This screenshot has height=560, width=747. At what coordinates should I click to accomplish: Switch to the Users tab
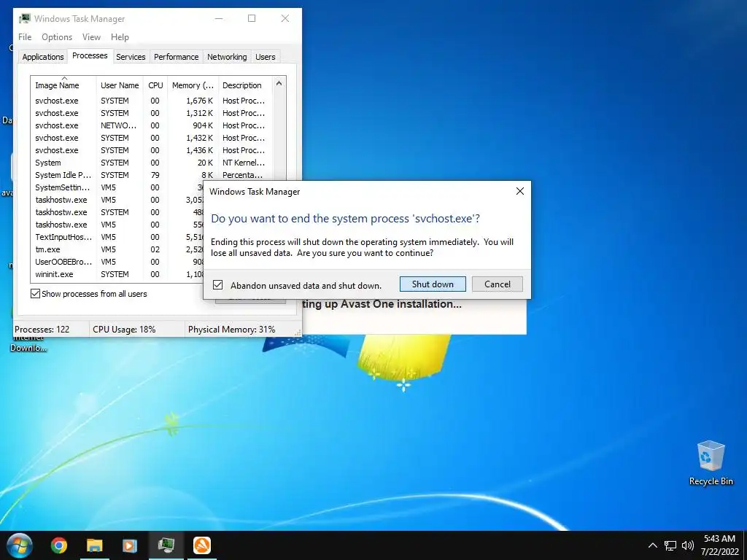pyautogui.click(x=265, y=57)
